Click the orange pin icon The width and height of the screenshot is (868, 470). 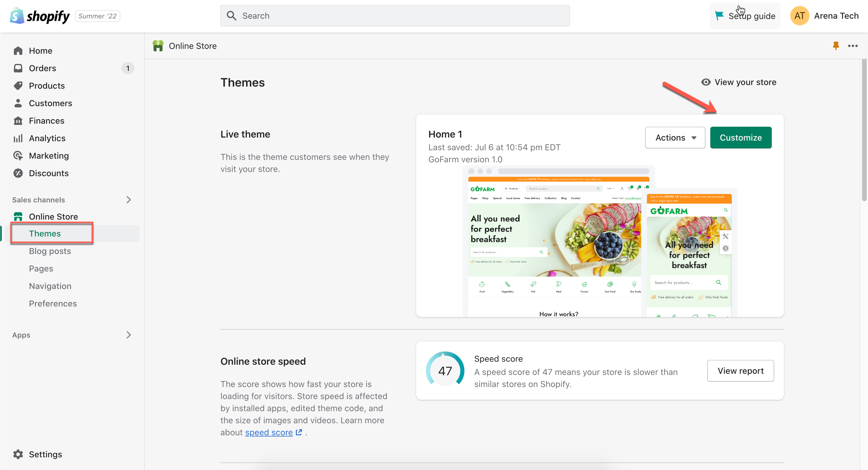pyautogui.click(x=836, y=46)
